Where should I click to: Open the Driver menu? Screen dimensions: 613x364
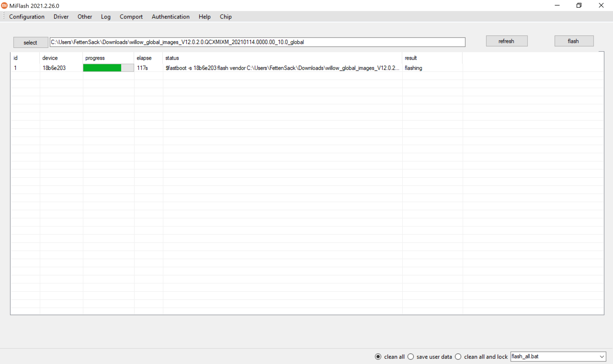61,17
